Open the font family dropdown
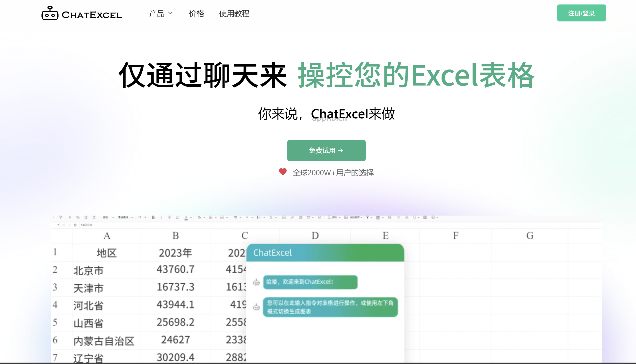This screenshot has height=364, width=636. tap(126, 217)
